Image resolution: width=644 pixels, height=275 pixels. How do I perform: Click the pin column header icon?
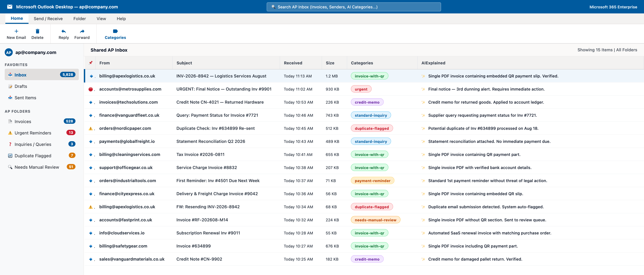(x=91, y=63)
